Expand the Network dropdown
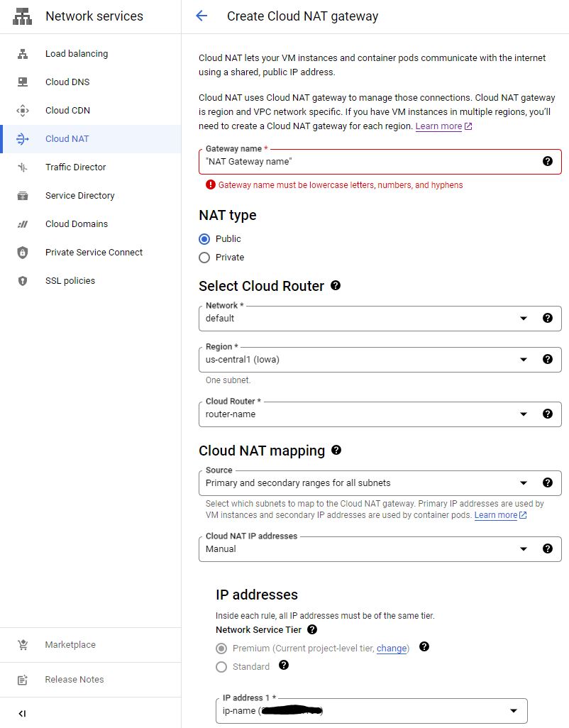The width and height of the screenshot is (569, 728). [524, 319]
